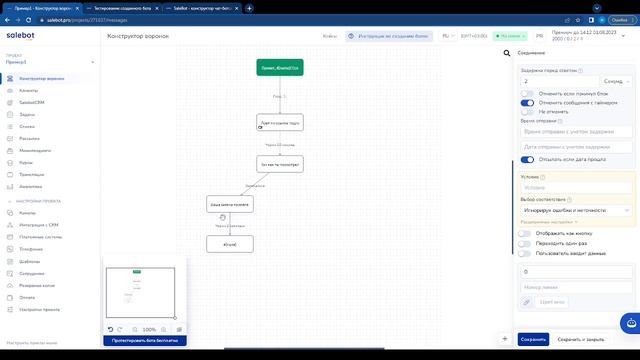640x360 pixels.
Task: Open the Списки sidebar section
Action: pos(27,127)
